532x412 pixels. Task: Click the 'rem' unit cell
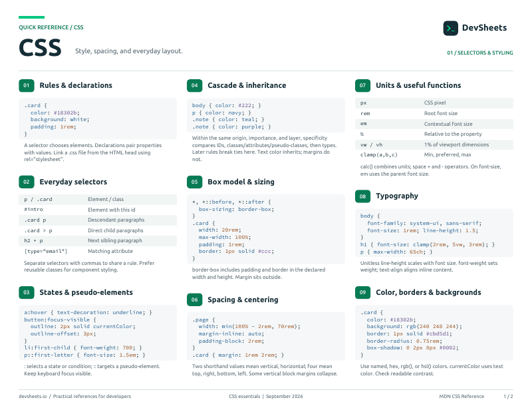[365, 114]
